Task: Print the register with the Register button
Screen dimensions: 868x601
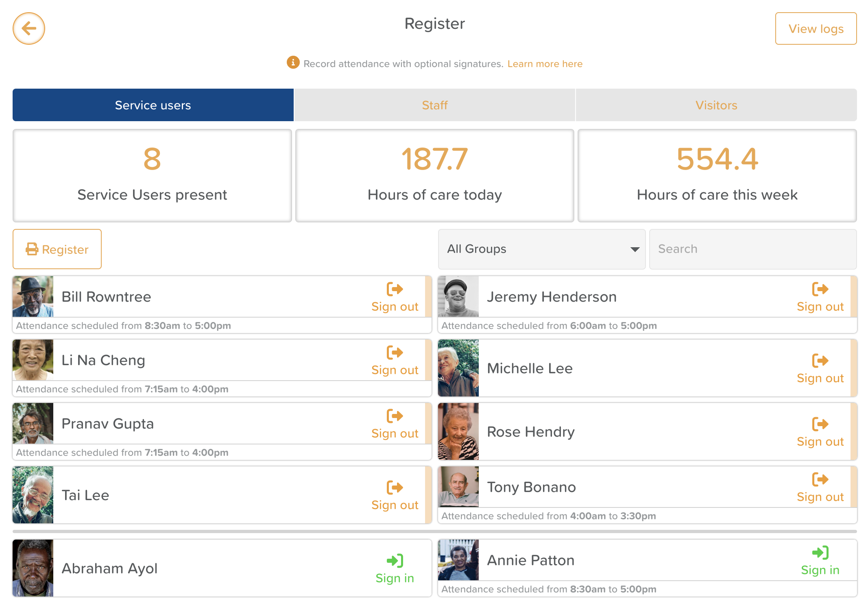Action: [57, 249]
